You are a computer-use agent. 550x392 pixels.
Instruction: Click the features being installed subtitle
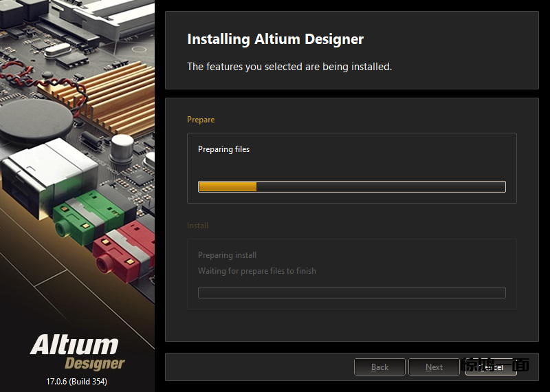[x=289, y=67]
